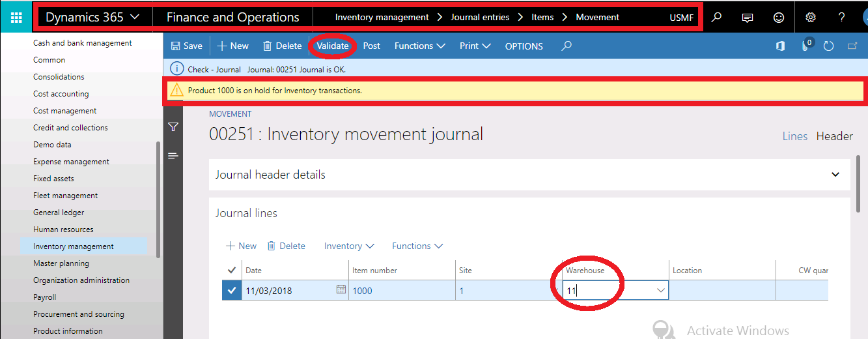The width and height of the screenshot is (868, 339).
Task: Click the empty Location cell
Action: (x=722, y=290)
